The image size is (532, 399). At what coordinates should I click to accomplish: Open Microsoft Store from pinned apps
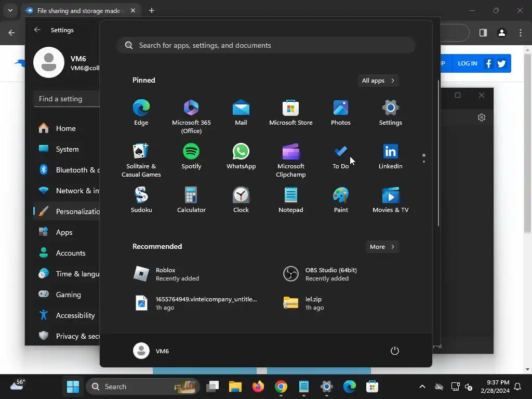click(x=291, y=113)
